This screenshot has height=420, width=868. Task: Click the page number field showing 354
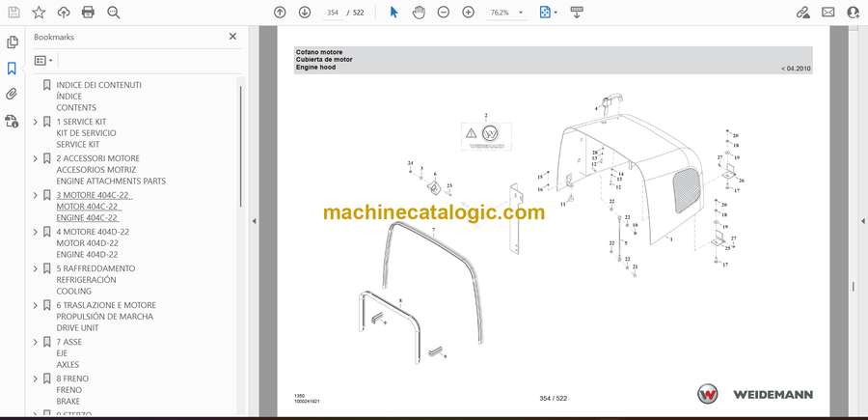coord(332,13)
